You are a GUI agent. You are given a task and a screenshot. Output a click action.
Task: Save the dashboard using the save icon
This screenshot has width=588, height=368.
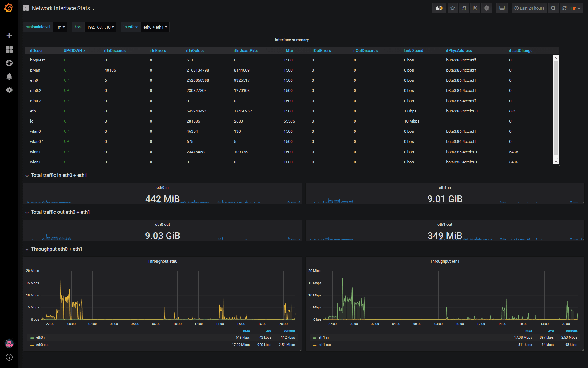[475, 8]
